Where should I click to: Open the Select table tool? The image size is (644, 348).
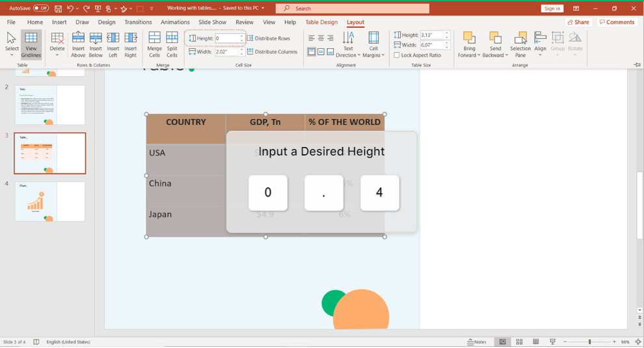[12, 44]
